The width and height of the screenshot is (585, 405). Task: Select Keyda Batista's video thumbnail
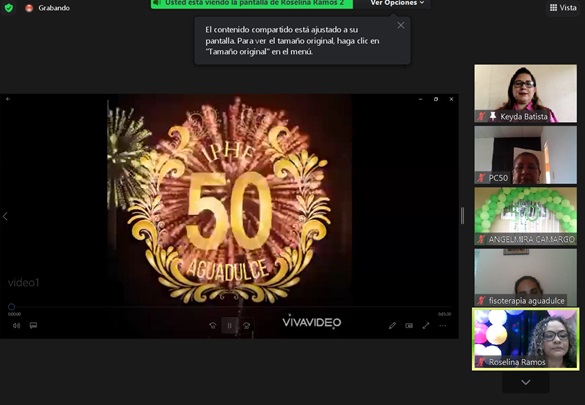click(x=525, y=93)
